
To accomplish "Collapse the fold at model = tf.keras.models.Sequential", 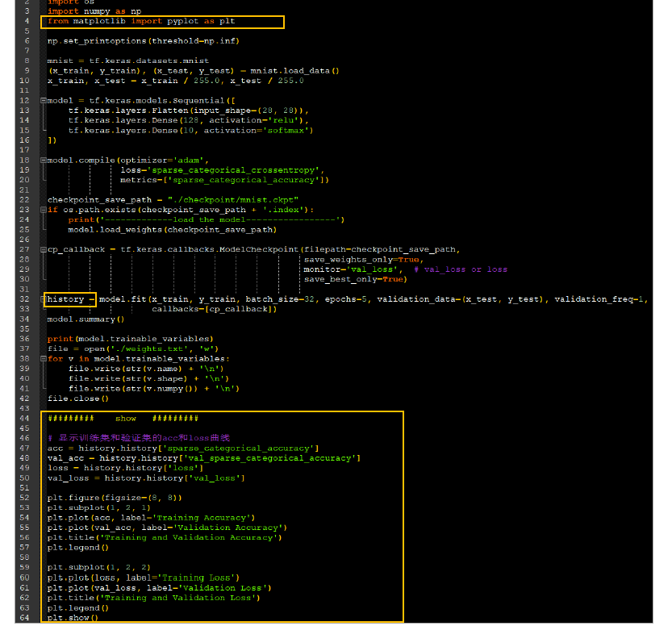I will [44, 101].
